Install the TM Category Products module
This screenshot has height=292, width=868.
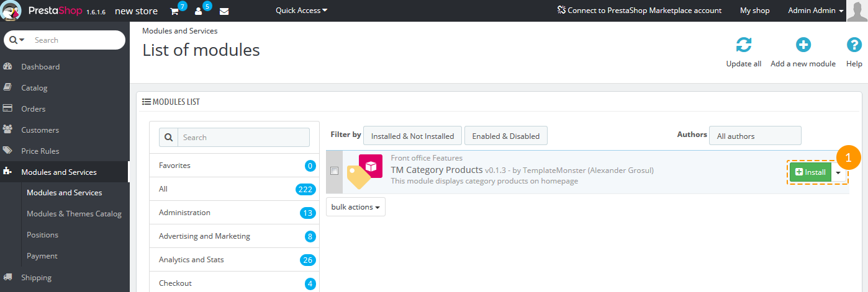coord(810,172)
